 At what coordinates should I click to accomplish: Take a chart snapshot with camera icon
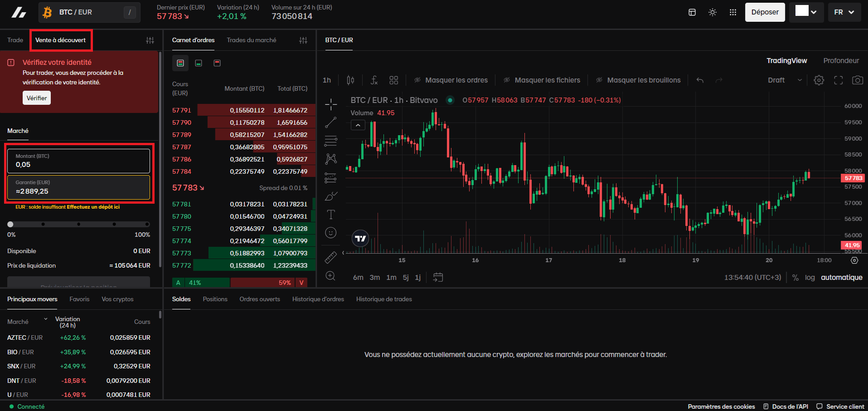[857, 80]
